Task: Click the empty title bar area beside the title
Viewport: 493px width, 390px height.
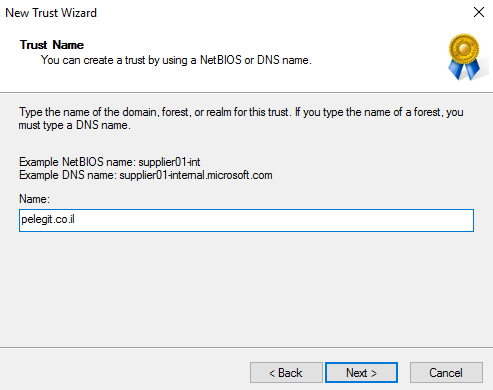Action: pyautogui.click(x=283, y=13)
